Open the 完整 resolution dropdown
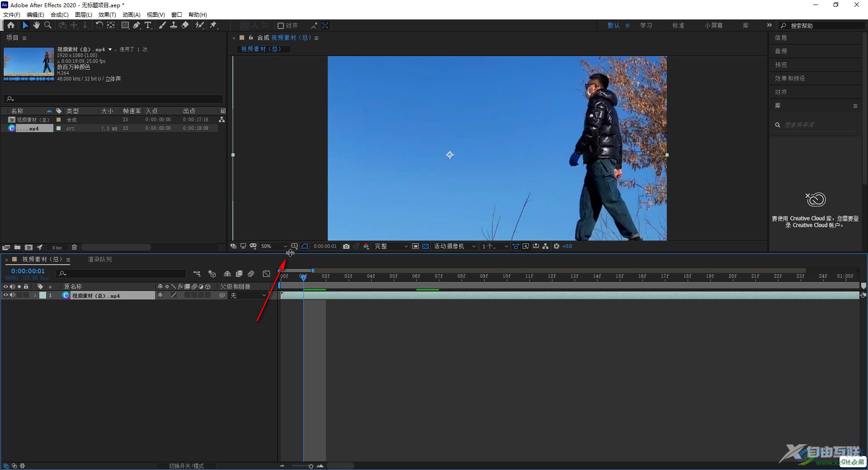The width and height of the screenshot is (868, 470). [391, 246]
